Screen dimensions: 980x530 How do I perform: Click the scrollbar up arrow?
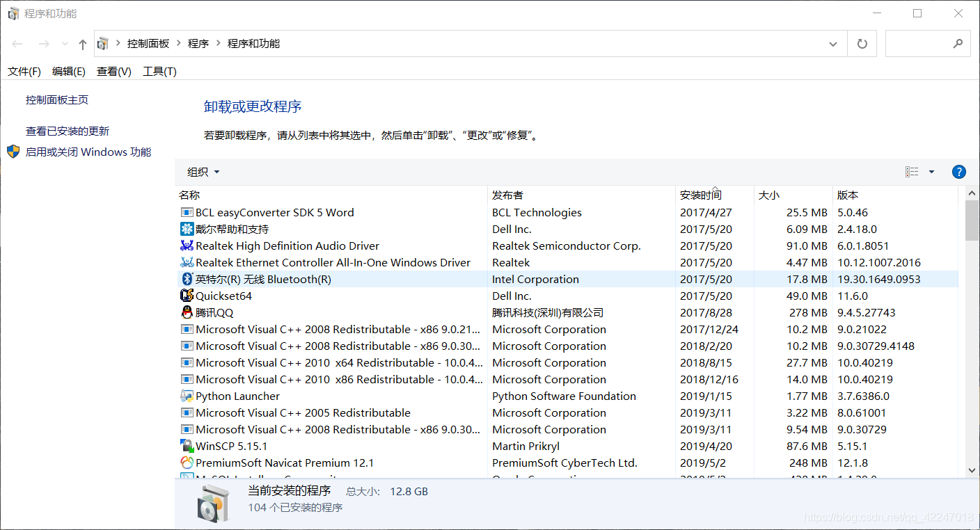[972, 193]
